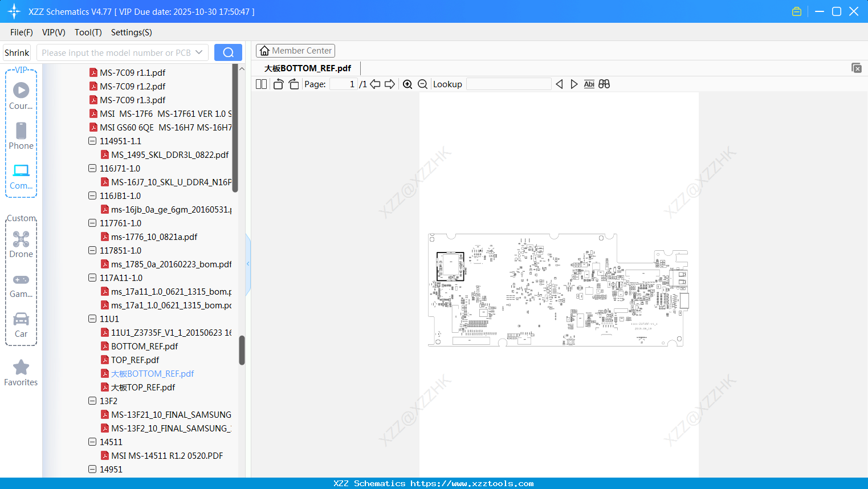The height and width of the screenshot is (489, 868).
Task: Go to previous page with left arrow
Action: click(x=375, y=84)
